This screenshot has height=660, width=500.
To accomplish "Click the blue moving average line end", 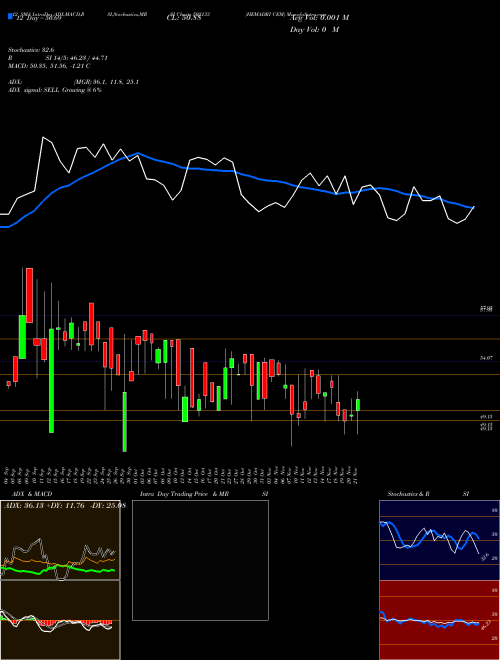I will pyautogui.click(x=472, y=207).
